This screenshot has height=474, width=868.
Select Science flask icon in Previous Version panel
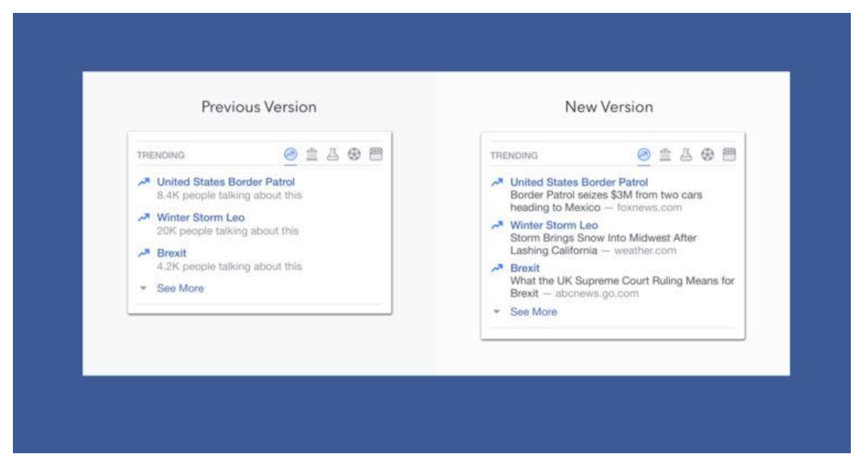coord(333,154)
